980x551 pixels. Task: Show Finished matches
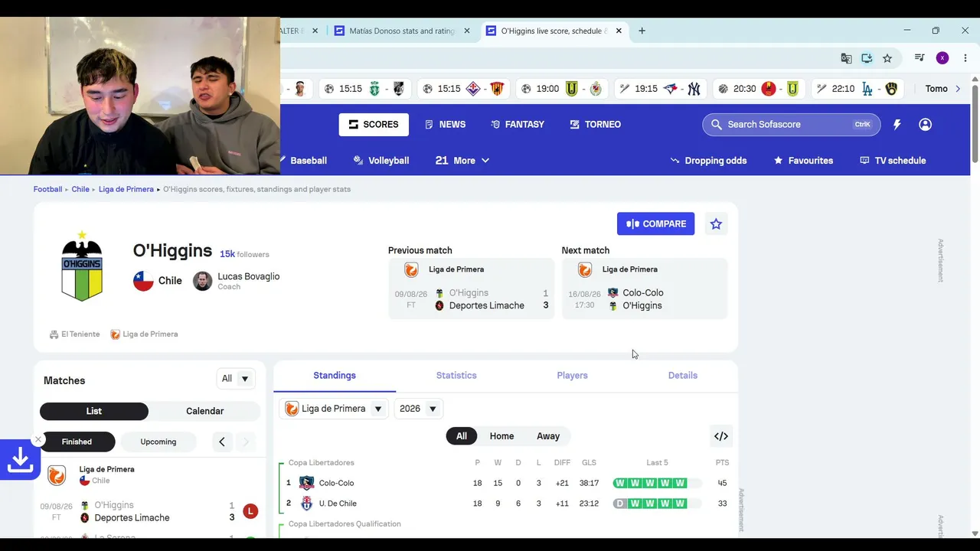[x=77, y=442]
